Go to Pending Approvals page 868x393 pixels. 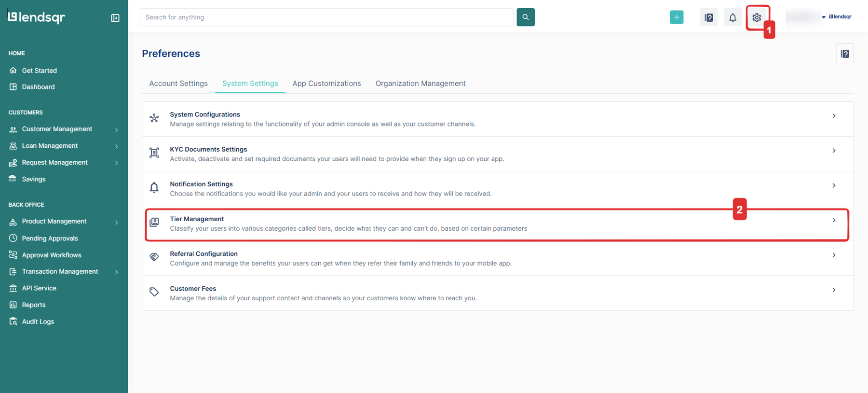click(50, 239)
